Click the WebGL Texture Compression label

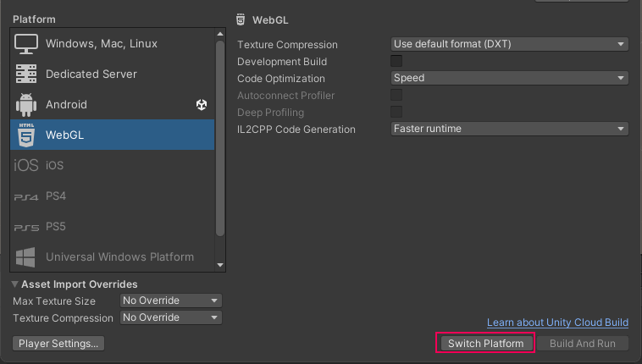click(287, 45)
